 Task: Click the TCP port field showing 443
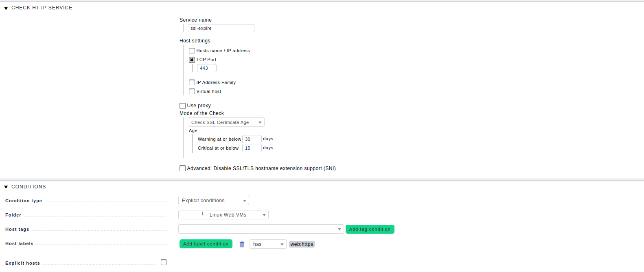(207, 68)
